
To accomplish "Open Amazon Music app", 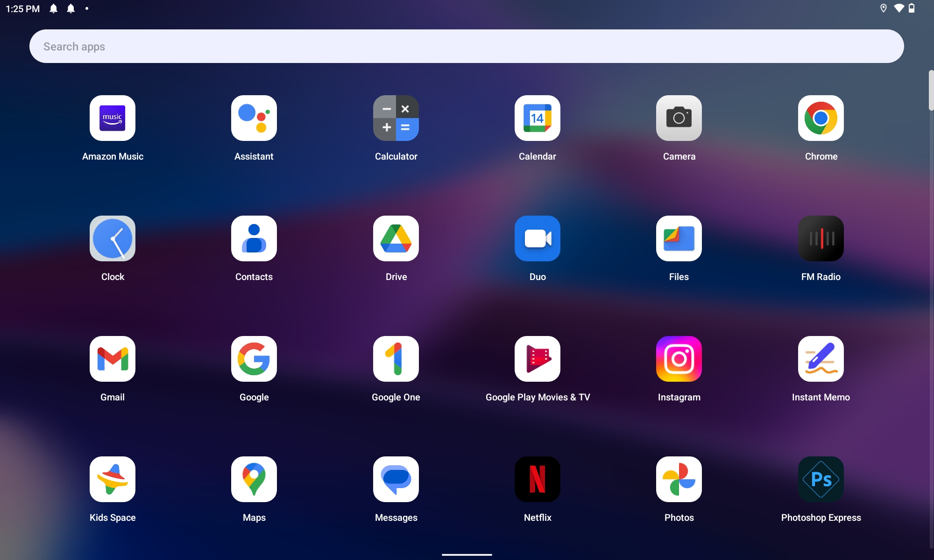I will (112, 117).
